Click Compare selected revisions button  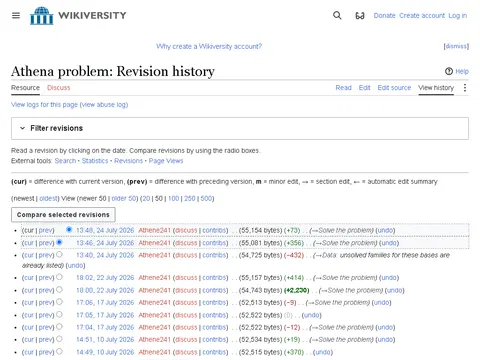(63, 215)
